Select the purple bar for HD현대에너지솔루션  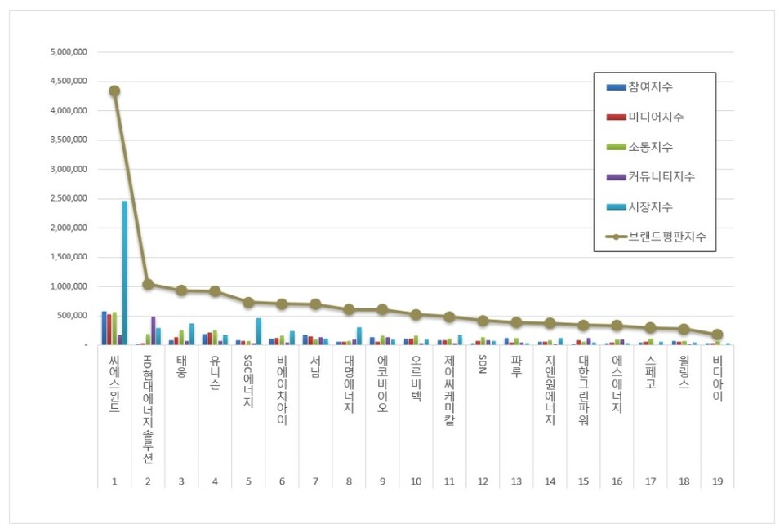pyautogui.click(x=153, y=330)
